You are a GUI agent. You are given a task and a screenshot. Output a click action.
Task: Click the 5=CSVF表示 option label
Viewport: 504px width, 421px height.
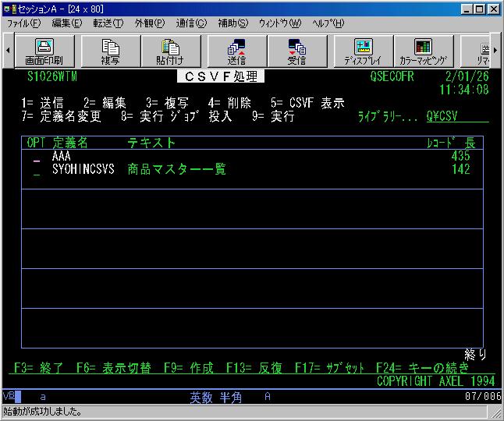[307, 103]
